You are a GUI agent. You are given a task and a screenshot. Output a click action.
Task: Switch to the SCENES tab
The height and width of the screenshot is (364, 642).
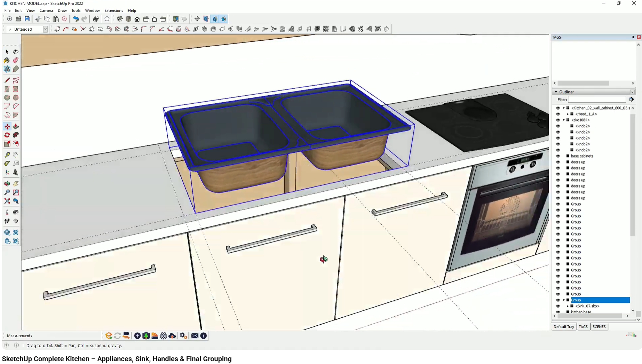pos(599,326)
